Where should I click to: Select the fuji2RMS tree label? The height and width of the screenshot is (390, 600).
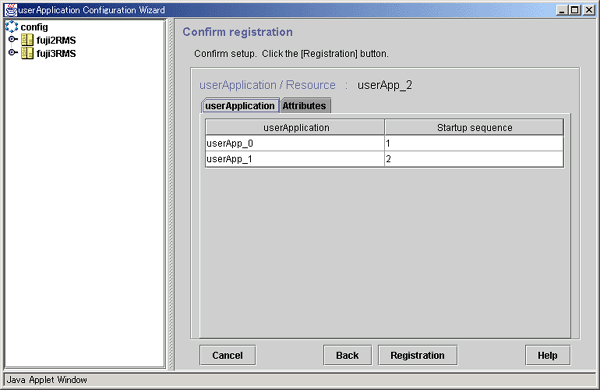click(56, 40)
